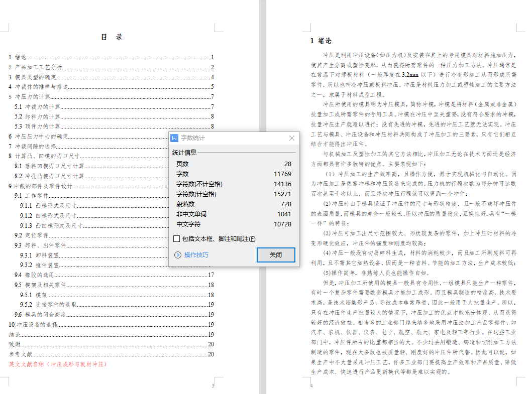The image size is (532, 394).
Task: Open TOC entry 4 冲裁件的排样与搭边
Action: pyautogui.click(x=112, y=87)
